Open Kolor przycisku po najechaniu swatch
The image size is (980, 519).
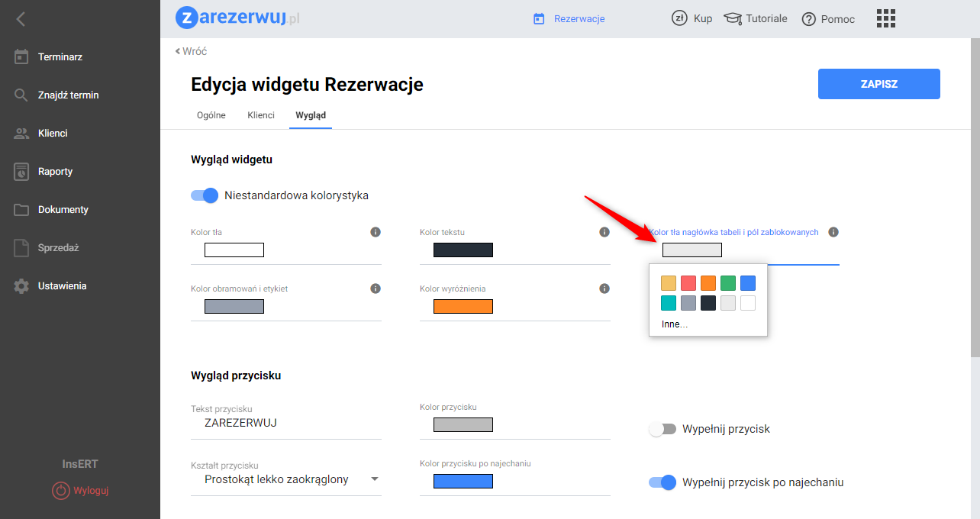click(x=463, y=481)
